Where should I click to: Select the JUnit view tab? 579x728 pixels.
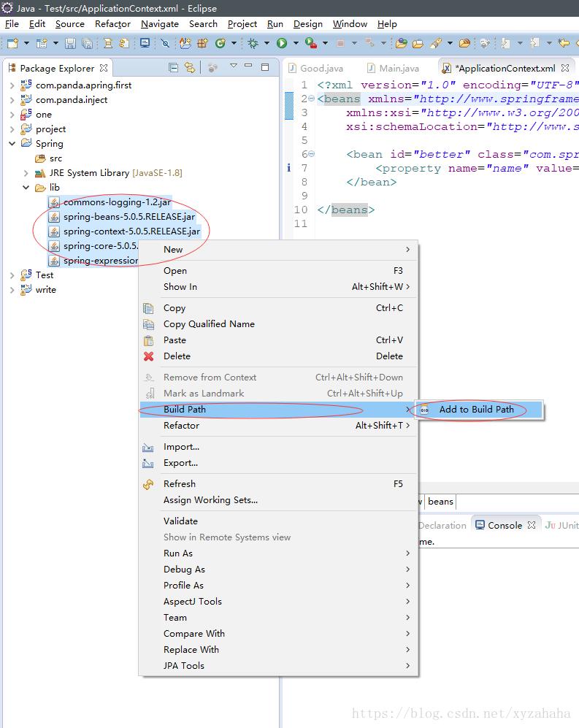click(561, 525)
